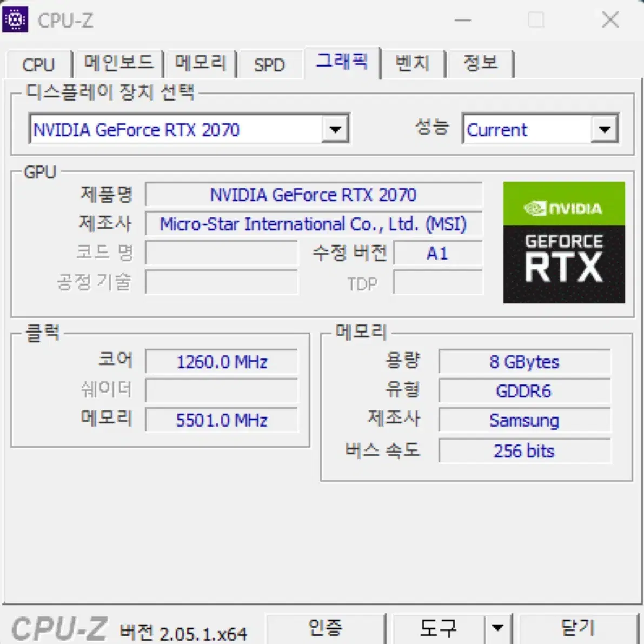Click the CPU-Z app icon in title bar
The width and height of the screenshot is (644, 644).
pos(15,19)
